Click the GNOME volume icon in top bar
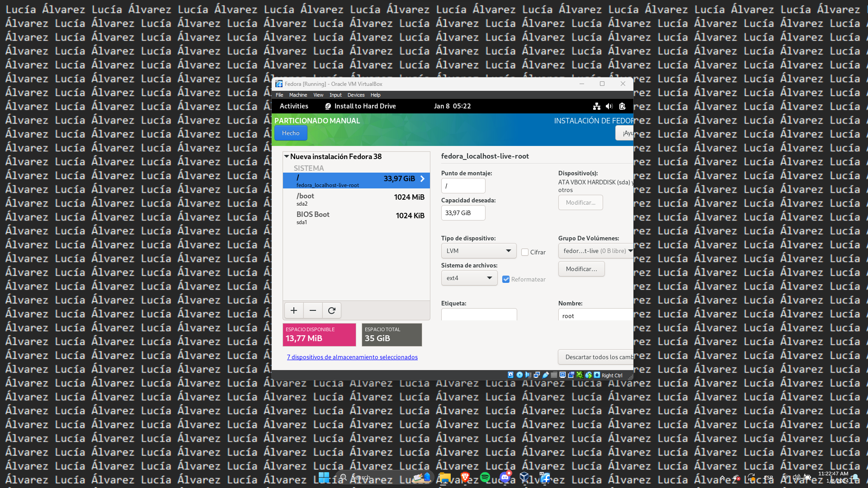This screenshot has height=488, width=868. (x=609, y=106)
